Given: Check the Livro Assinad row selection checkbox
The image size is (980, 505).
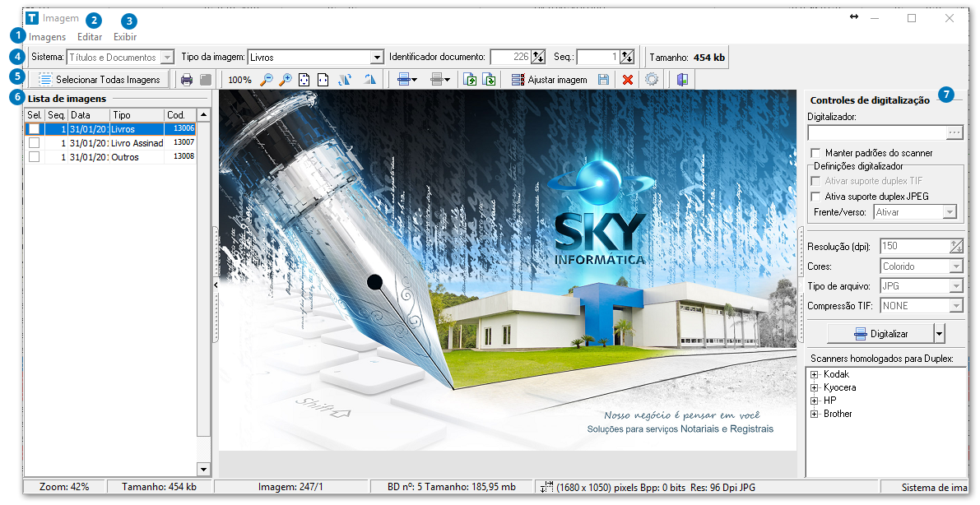Looking at the screenshot, I should [x=35, y=142].
